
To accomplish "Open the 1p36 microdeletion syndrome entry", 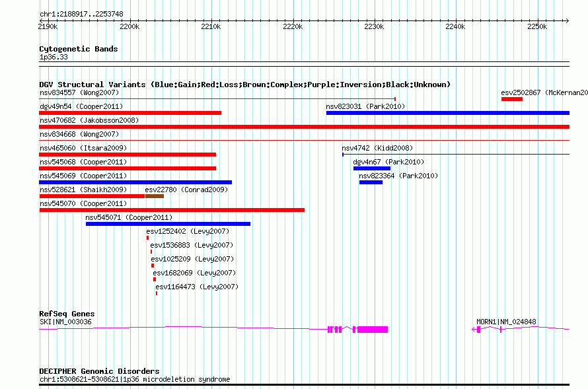I will [135, 379].
